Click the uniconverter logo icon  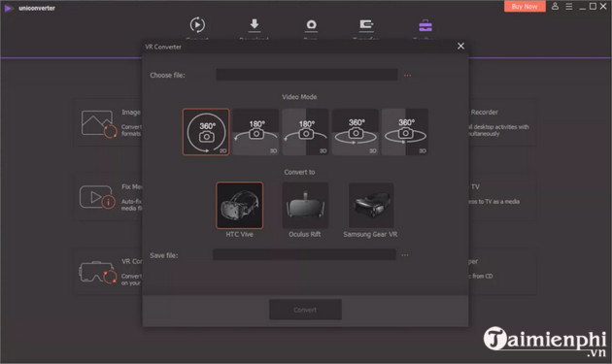point(8,8)
